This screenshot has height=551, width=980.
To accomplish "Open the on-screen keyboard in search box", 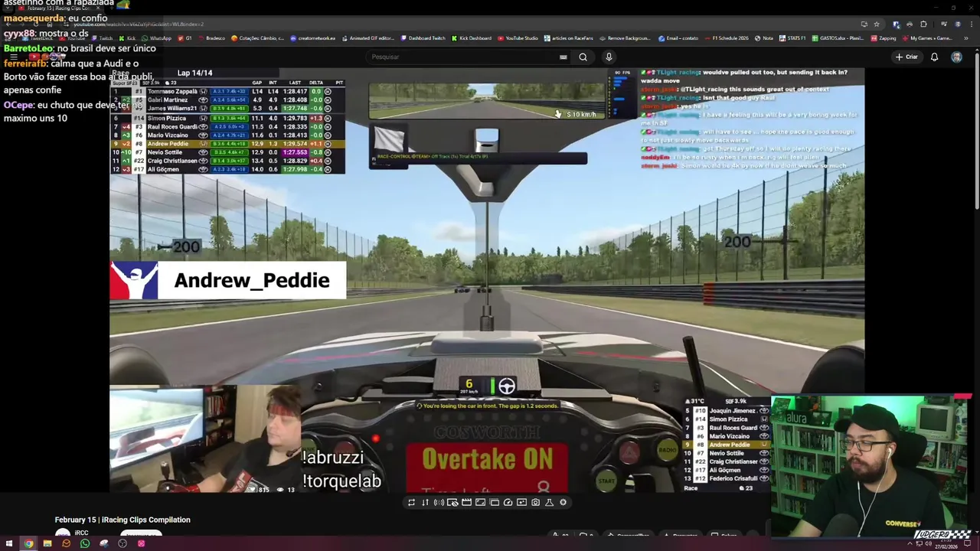I will [x=563, y=57].
